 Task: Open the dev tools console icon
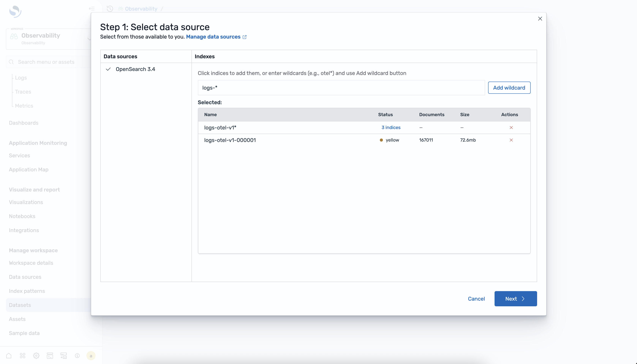(50, 355)
